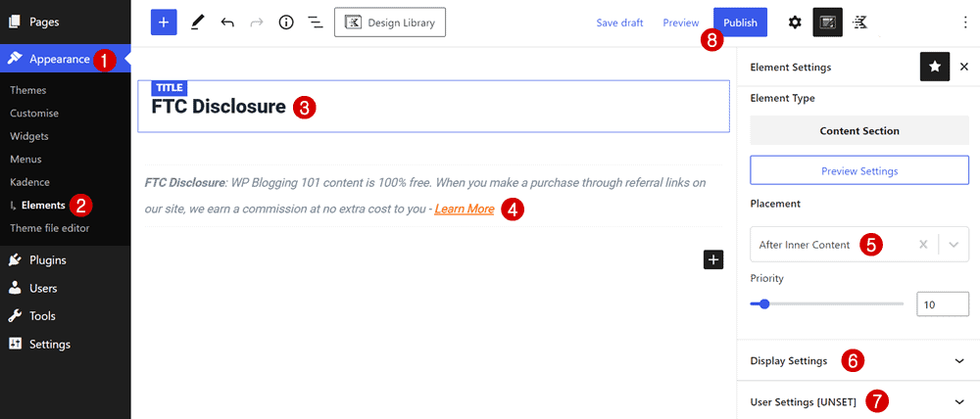Click the Priority number input field
The width and height of the screenshot is (980, 419).
(942, 304)
